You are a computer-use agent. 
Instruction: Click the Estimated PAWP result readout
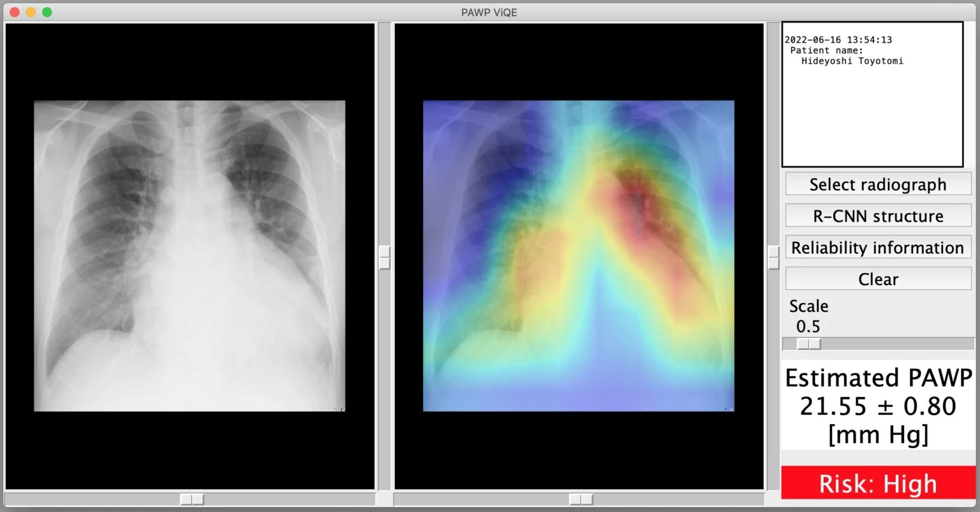click(879, 406)
